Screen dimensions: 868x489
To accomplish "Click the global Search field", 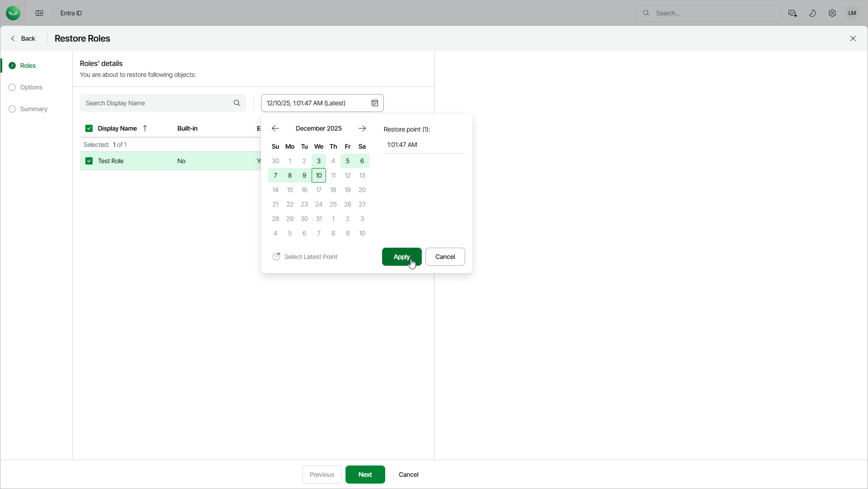I will tap(714, 13).
